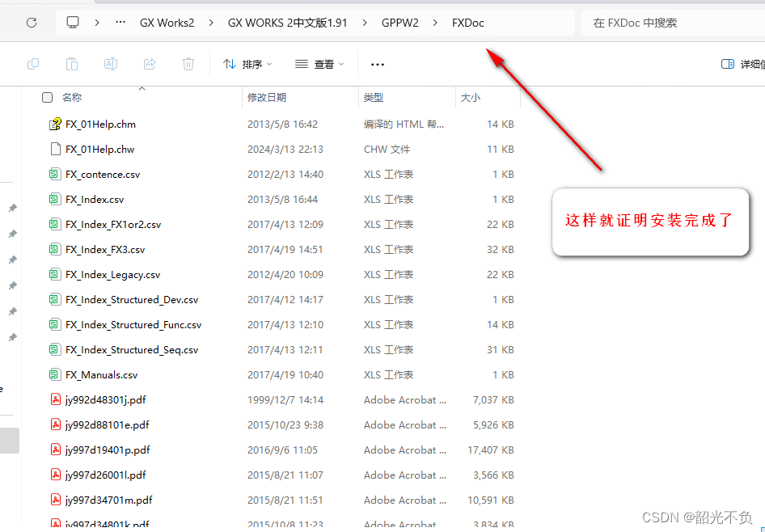Select file name jy997d19401p.pdf
This screenshot has width=765, height=532.
108,450
